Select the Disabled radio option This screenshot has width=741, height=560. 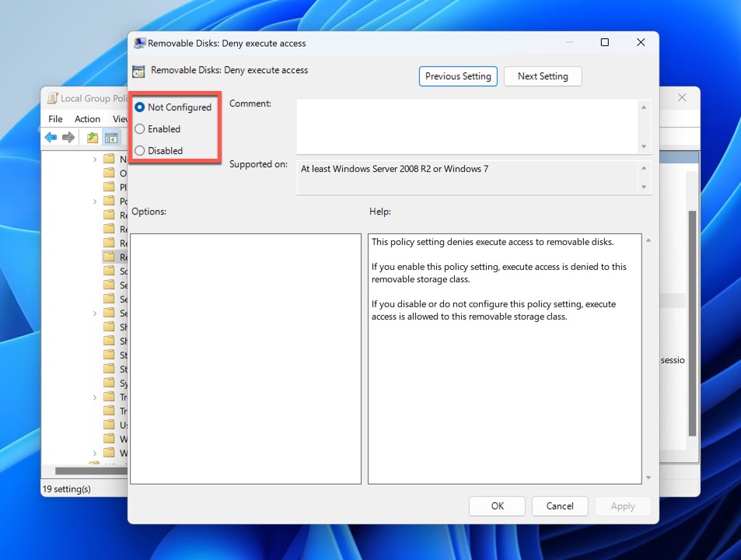click(x=140, y=151)
